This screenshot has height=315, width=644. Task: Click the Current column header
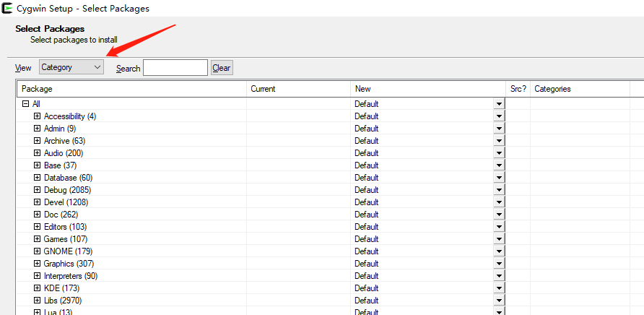[299, 89]
